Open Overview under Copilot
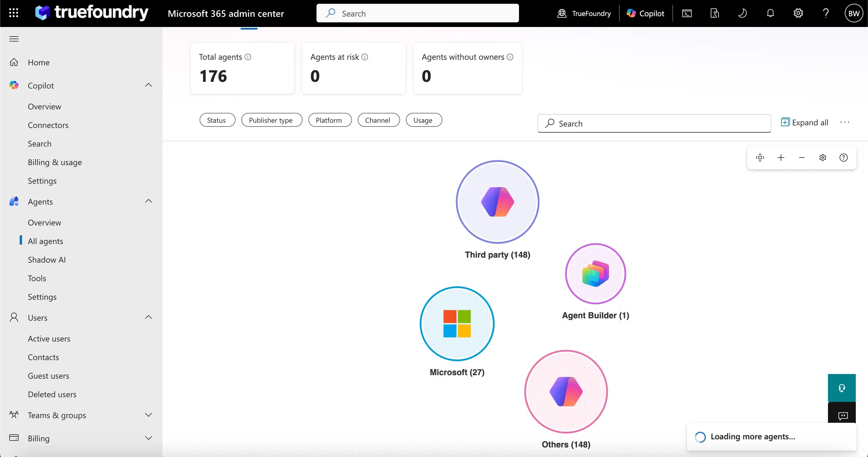The height and width of the screenshot is (457, 868). click(44, 106)
